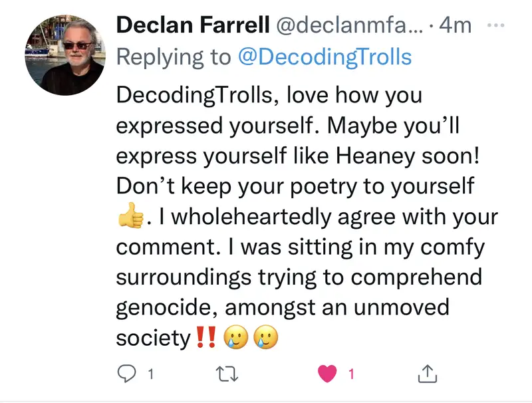Click the @declanmfa... handle
Viewport: 532px width, 403px height.
pos(346,26)
